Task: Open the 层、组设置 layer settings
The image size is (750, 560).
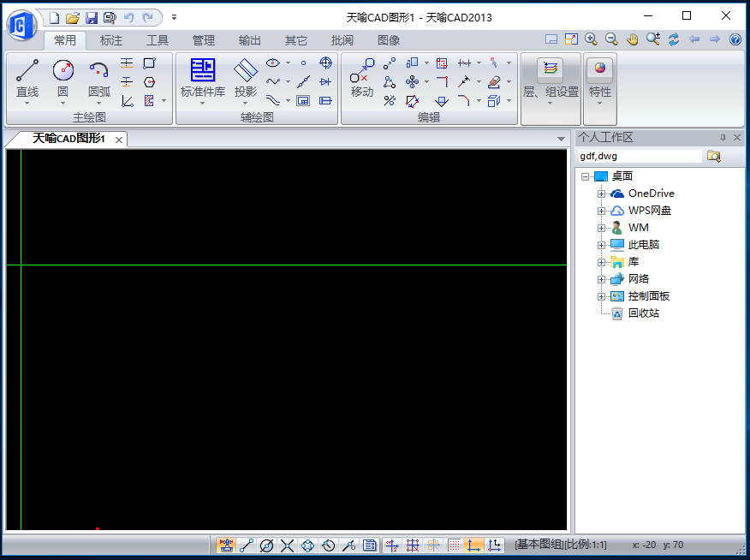Action: click(x=551, y=78)
